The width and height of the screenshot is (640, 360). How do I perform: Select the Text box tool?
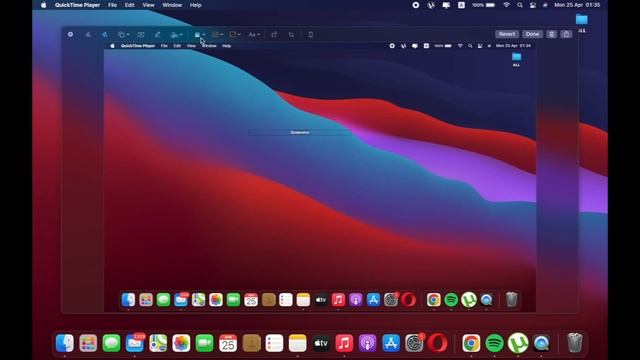point(141,35)
